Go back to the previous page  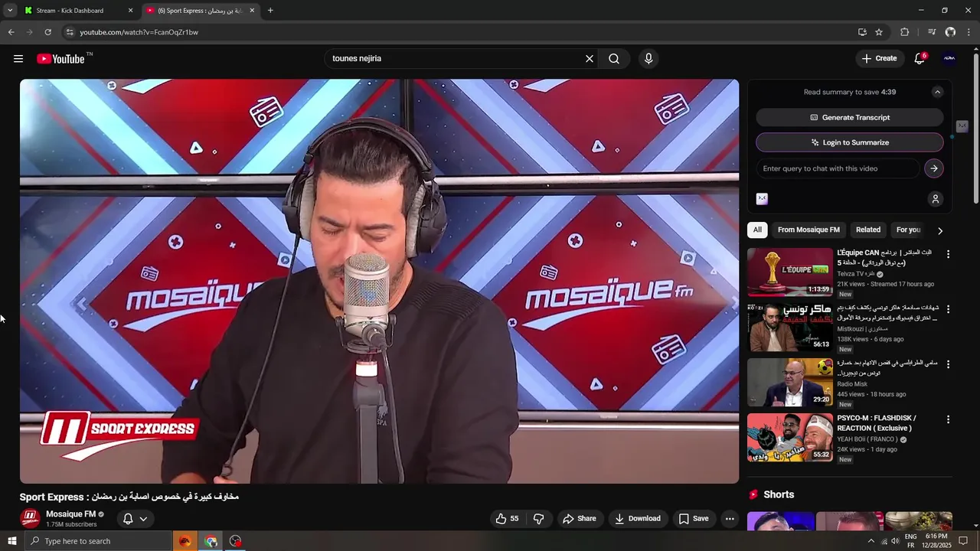pyautogui.click(x=11, y=32)
